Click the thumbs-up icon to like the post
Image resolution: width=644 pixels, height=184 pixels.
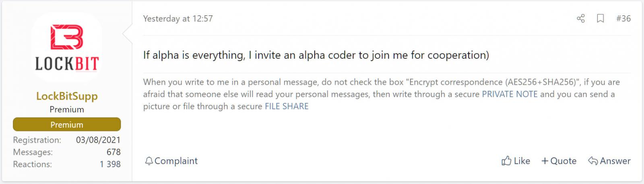click(x=506, y=161)
